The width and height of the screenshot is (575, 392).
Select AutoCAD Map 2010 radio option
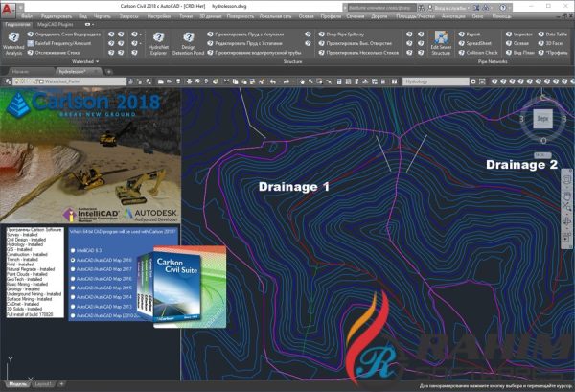click(73, 315)
